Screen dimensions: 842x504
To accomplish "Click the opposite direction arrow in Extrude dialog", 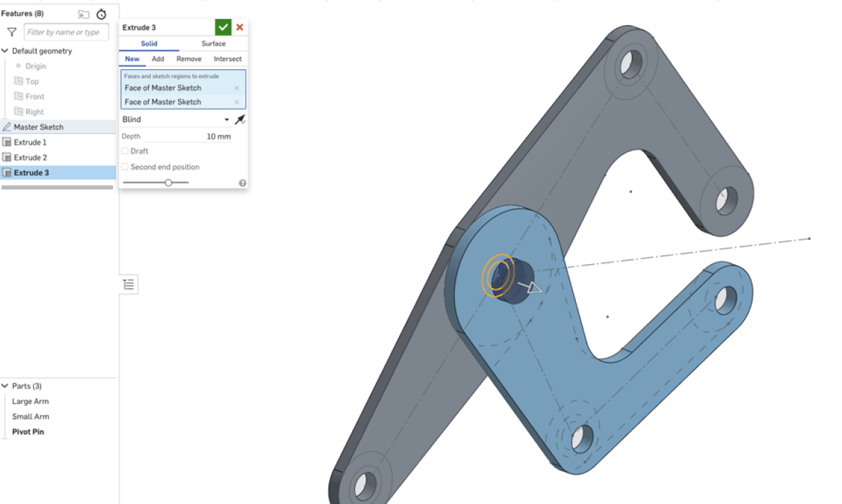I will [240, 119].
